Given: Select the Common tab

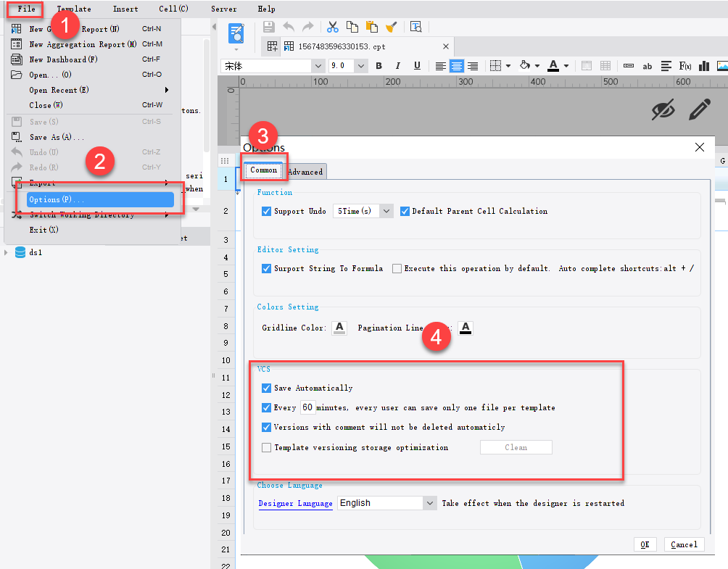Looking at the screenshot, I should 264,170.
